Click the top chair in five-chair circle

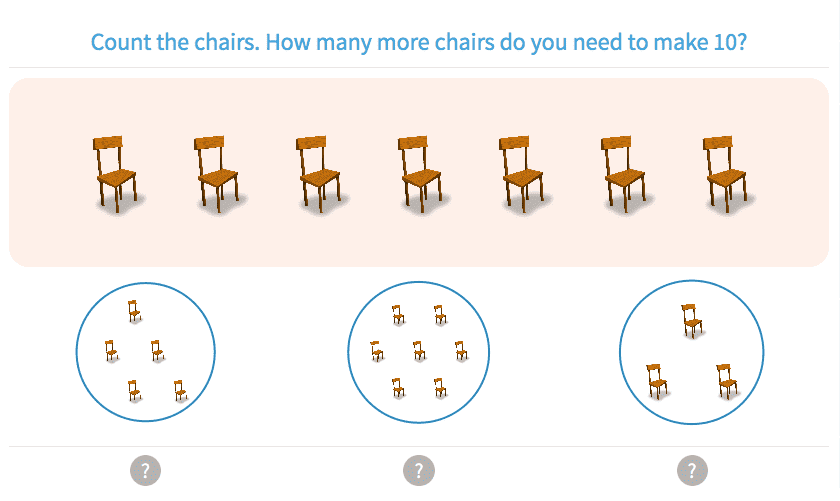pos(134,311)
